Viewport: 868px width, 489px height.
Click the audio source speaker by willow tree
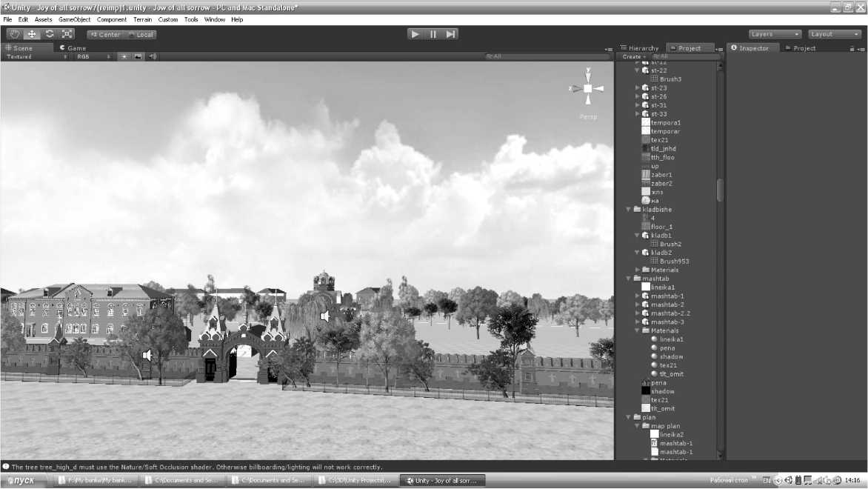(x=325, y=316)
